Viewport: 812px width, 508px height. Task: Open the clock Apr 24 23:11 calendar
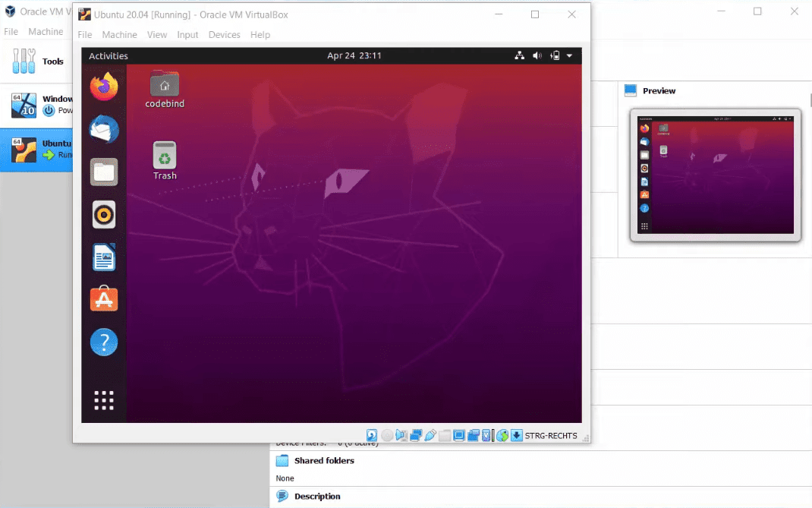(x=354, y=55)
